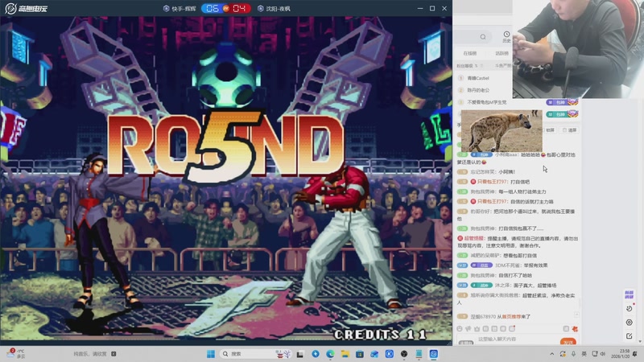The height and width of the screenshot is (362, 644).
Task: Open the weather widget on the taskbar
Action: 16,354
